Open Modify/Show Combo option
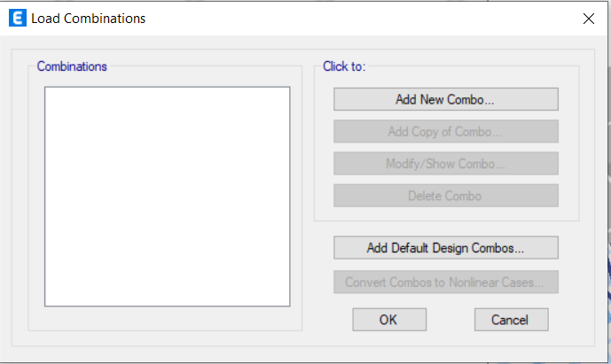611x364 pixels. coord(446,164)
